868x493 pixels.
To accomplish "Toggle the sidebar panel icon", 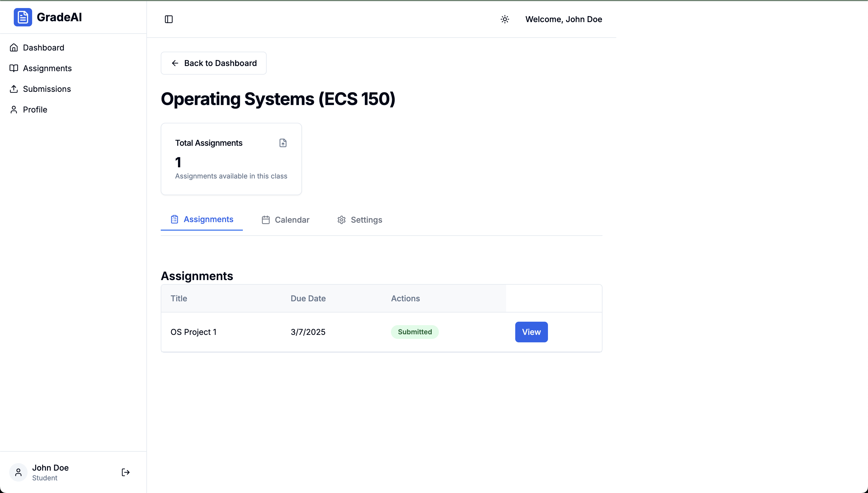I will click(x=169, y=19).
